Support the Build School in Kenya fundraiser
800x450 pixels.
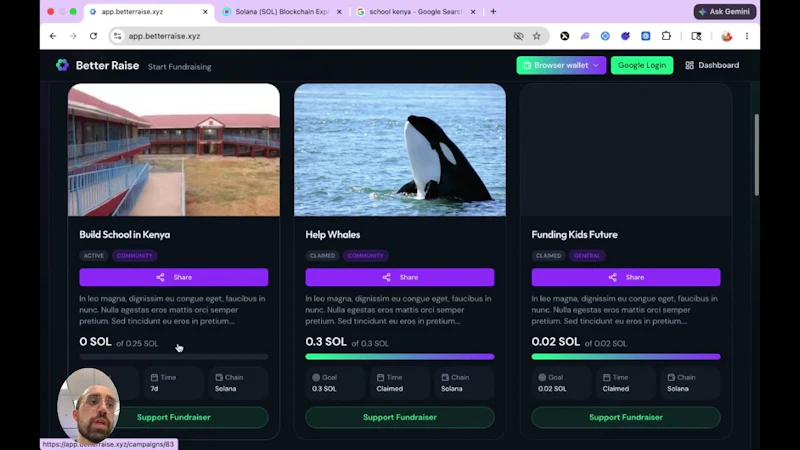[x=173, y=417]
